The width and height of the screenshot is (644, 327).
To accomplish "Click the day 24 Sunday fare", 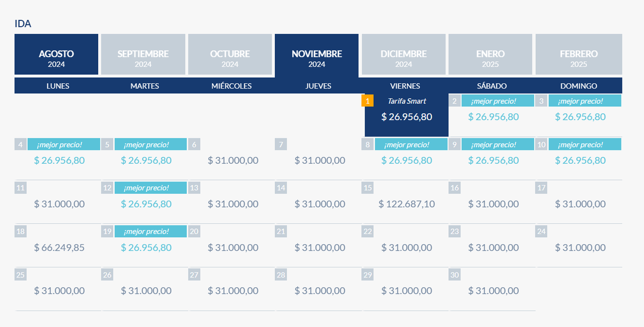I will (580, 248).
